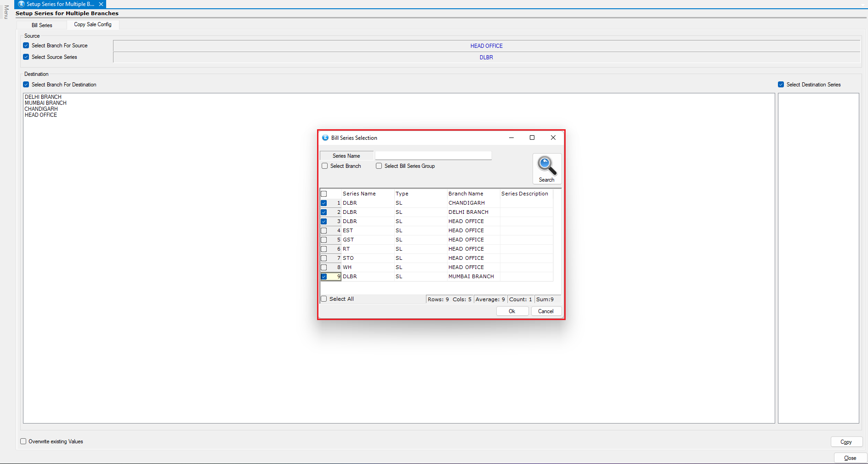Check the EST series row checkbox
This screenshot has height=464, width=868.
point(324,230)
